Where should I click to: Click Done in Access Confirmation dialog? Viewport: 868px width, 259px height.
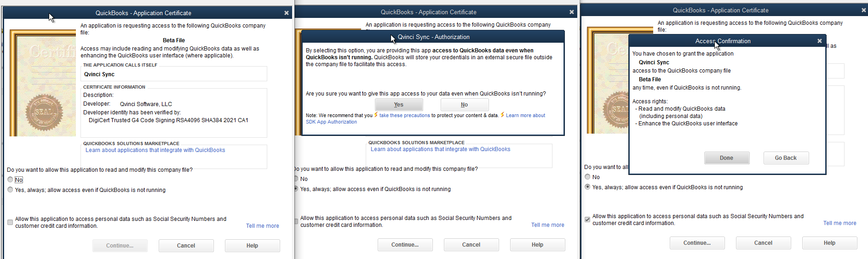pos(727,158)
